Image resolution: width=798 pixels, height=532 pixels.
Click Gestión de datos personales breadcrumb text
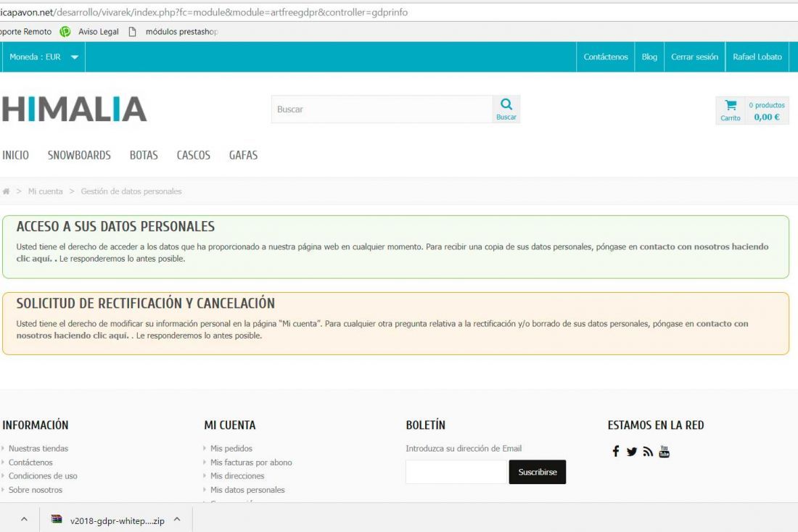click(131, 191)
